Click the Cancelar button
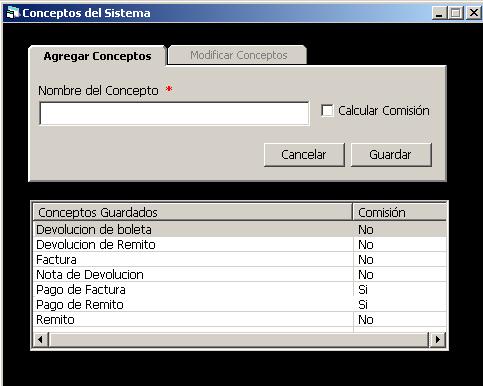483x386 pixels. [x=304, y=155]
